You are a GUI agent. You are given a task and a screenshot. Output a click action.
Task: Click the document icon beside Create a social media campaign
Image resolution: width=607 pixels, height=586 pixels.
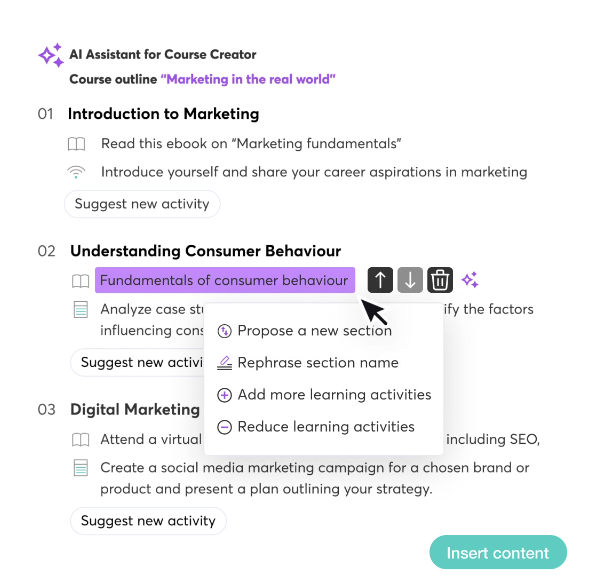pyautogui.click(x=81, y=468)
